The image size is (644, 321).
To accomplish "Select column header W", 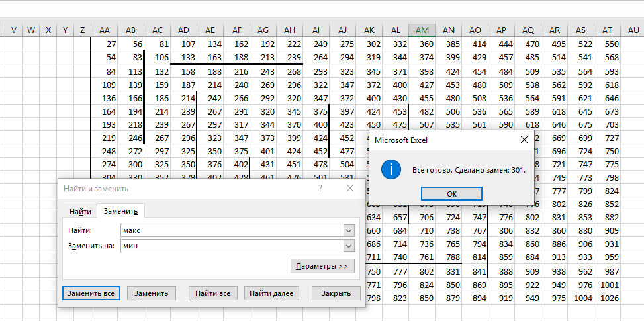I will [x=31, y=30].
